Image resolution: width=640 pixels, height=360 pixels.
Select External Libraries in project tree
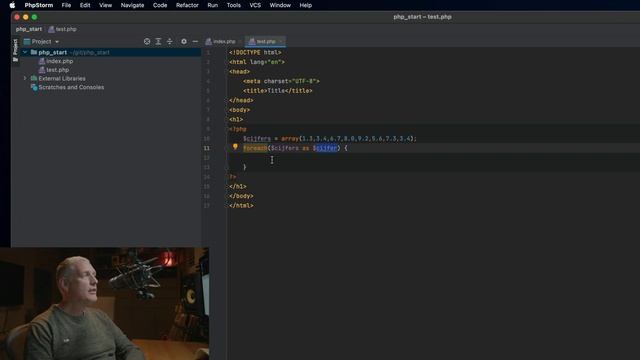62,78
